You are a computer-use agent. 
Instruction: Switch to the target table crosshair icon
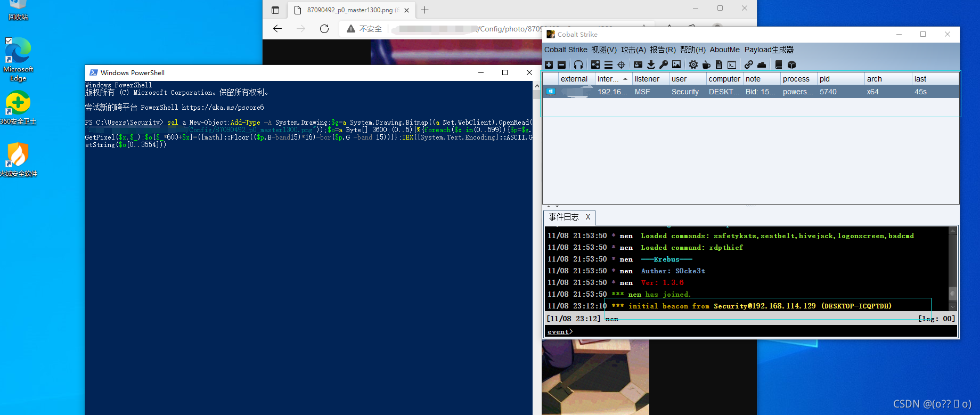click(621, 64)
